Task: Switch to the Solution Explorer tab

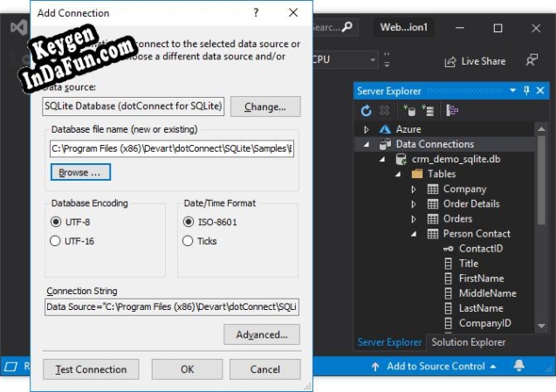Action: coord(469,342)
